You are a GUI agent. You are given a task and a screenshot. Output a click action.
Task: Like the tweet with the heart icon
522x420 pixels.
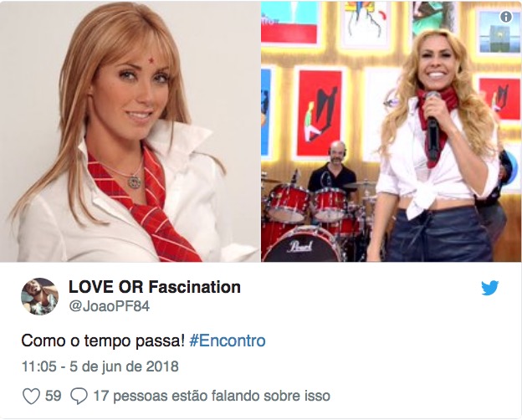(x=31, y=396)
